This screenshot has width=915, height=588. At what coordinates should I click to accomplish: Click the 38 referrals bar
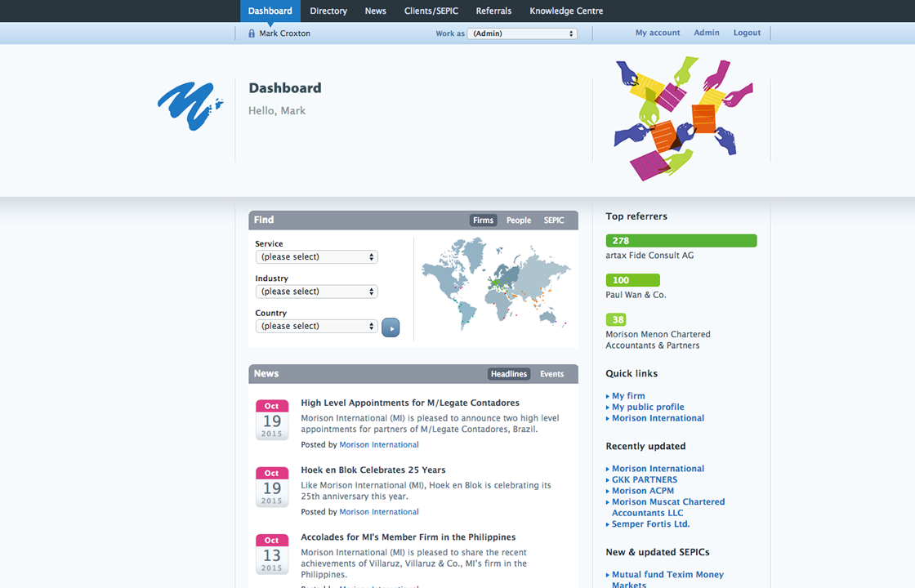(x=616, y=319)
